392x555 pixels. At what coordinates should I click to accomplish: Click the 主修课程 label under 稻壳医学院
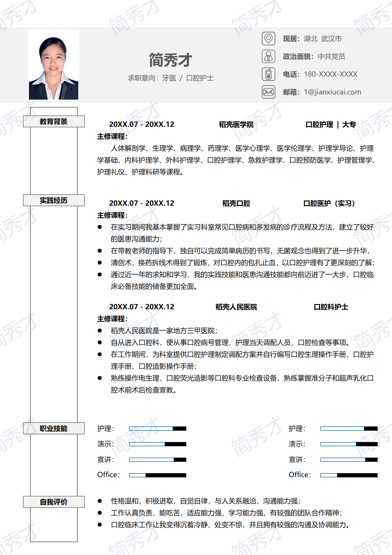(x=112, y=136)
